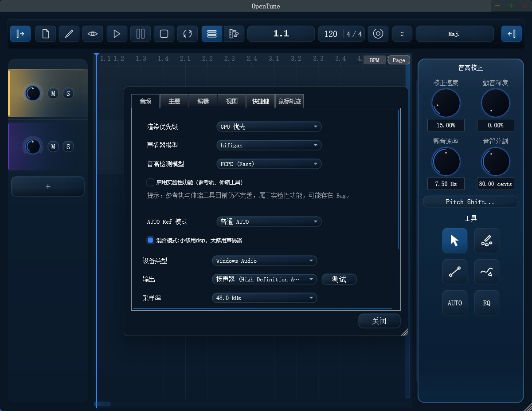Activate the AUTO tool button
Screen dimensions: 532x411
(x=455, y=303)
